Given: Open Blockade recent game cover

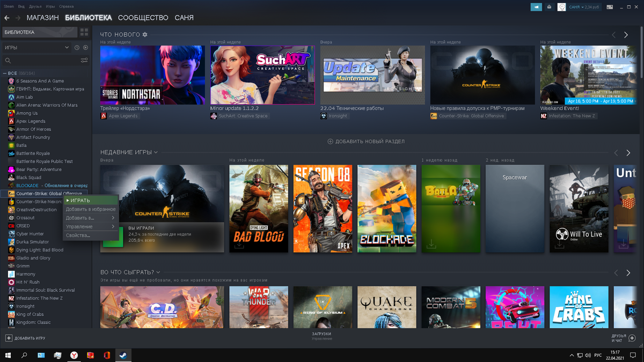Looking at the screenshot, I should pos(387,209).
